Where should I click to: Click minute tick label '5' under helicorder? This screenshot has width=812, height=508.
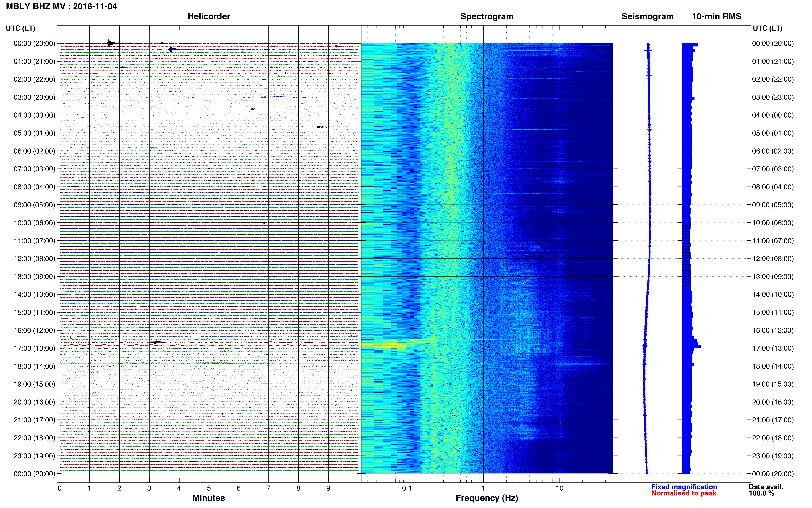coord(209,488)
